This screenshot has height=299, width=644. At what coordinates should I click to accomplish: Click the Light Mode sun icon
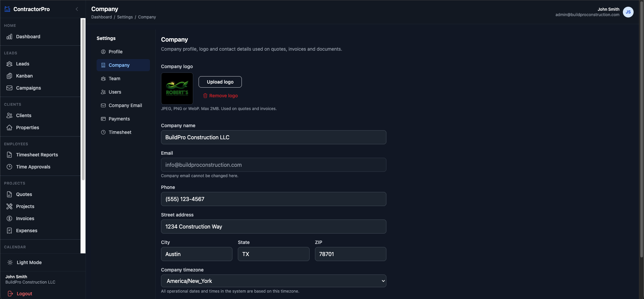pyautogui.click(x=10, y=262)
